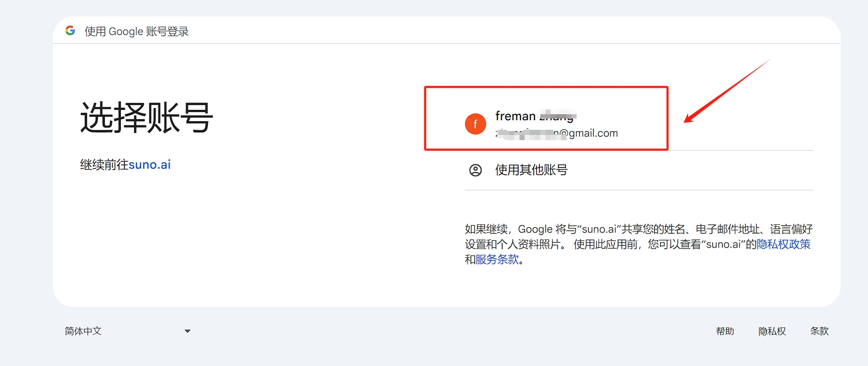Click the orange "f" account avatar
868x366 pixels.
coord(475,124)
